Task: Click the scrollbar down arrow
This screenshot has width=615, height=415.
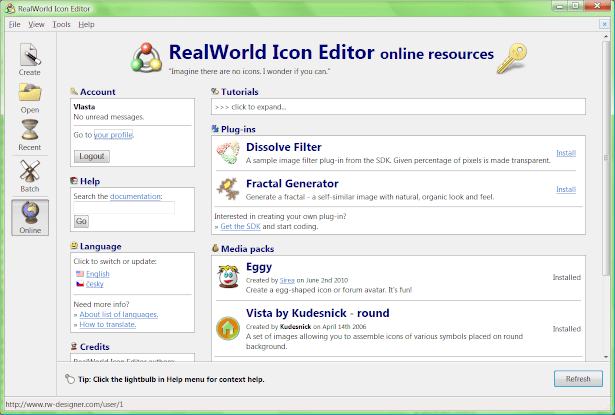Action: [x=606, y=357]
